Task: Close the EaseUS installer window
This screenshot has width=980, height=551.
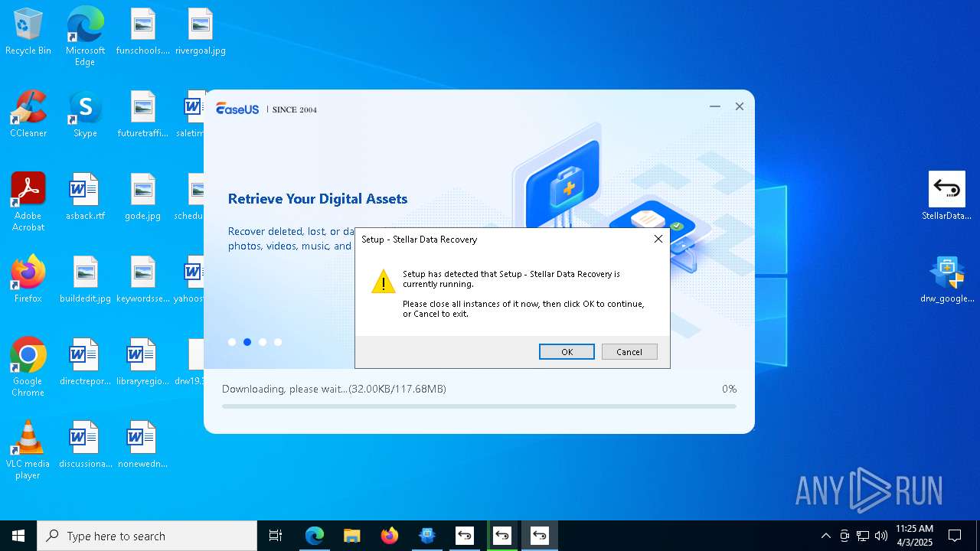Action: tap(740, 106)
